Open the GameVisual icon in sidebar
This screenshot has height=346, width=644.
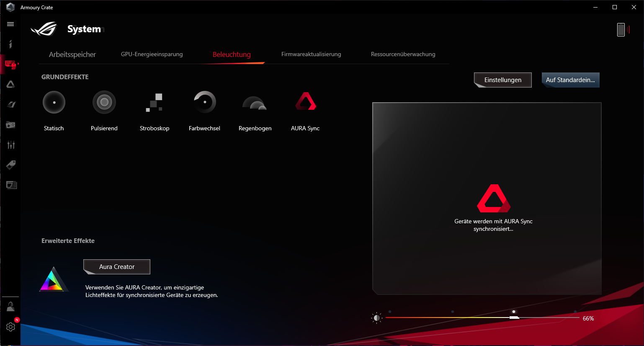[11, 104]
